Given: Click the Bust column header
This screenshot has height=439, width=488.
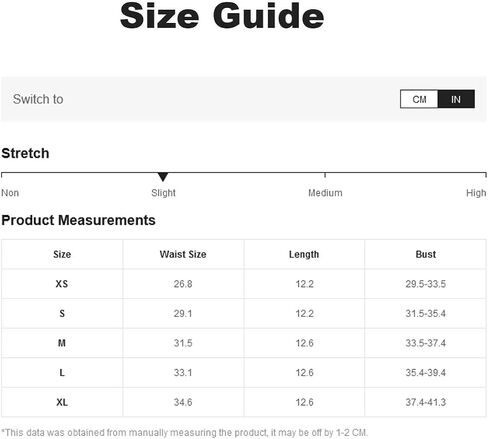Looking at the screenshot, I should coord(426,254).
